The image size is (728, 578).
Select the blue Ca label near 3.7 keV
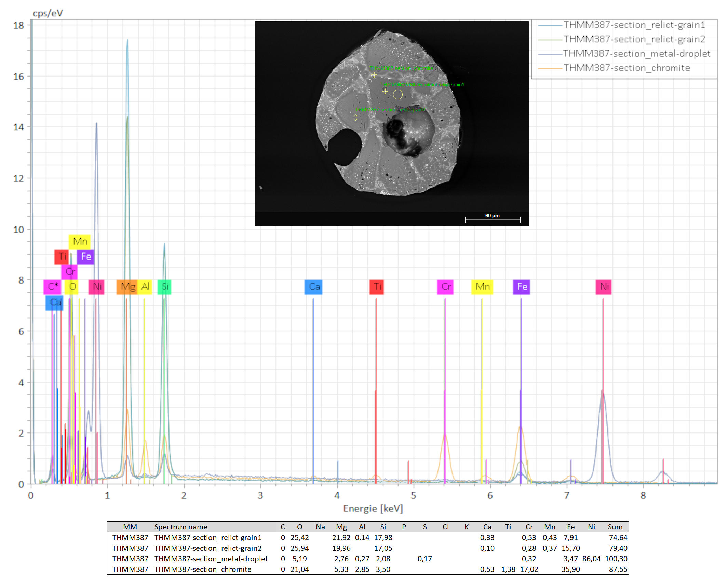pyautogui.click(x=313, y=287)
